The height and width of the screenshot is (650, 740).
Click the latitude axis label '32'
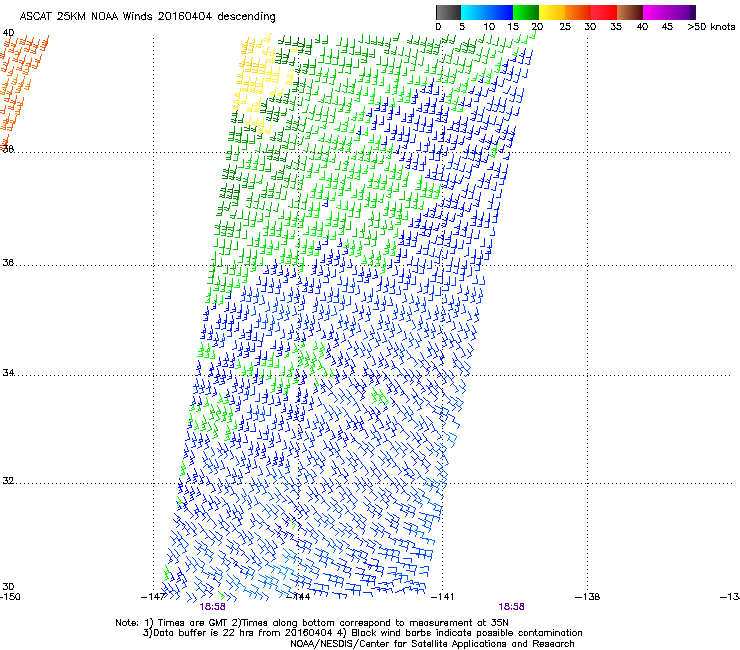8,481
